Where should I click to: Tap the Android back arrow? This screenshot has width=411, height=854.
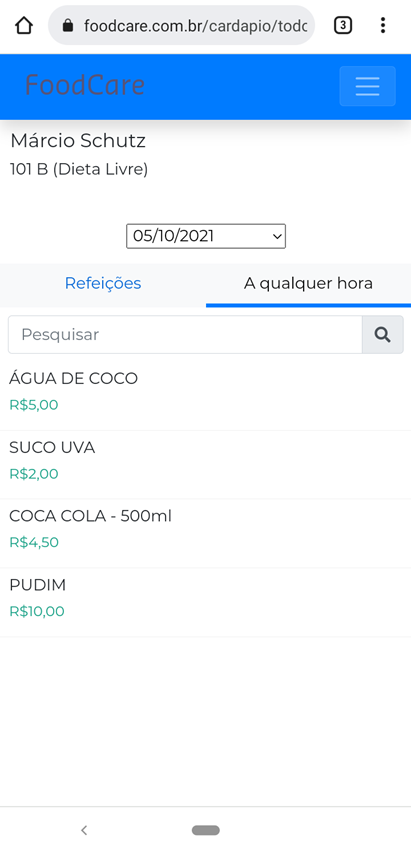coord(84,830)
